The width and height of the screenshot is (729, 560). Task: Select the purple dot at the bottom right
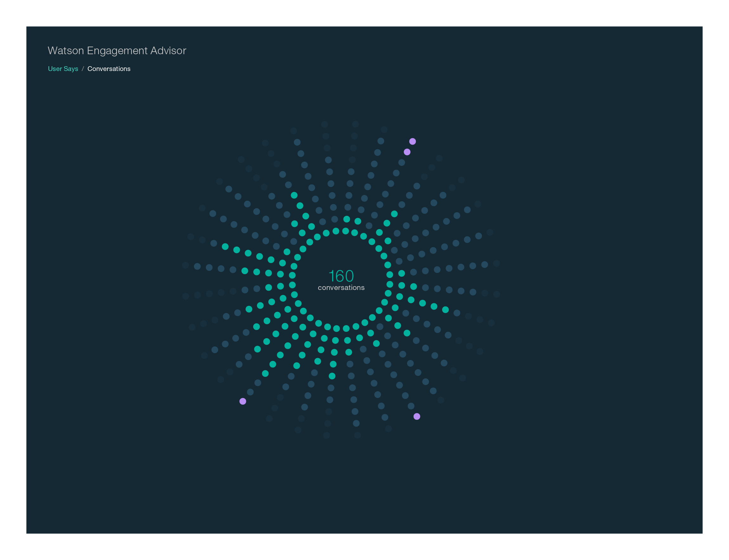(417, 416)
